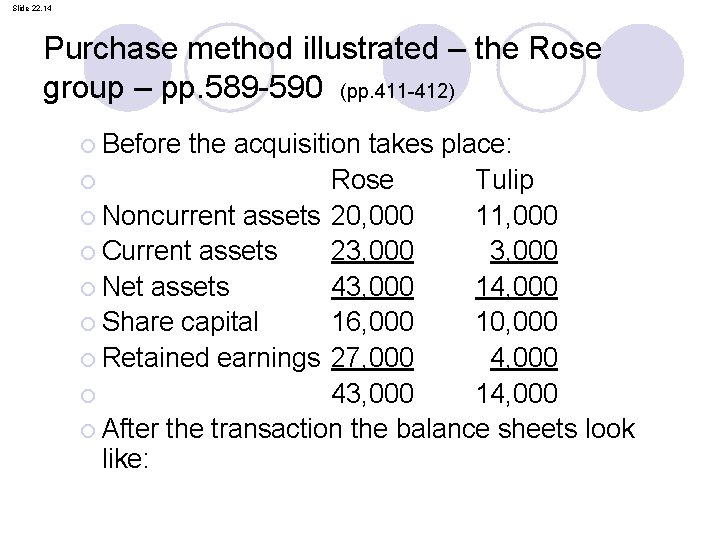Select the 'Tulip' column header
Image resolution: width=720 pixels, height=540 pixels.
[504, 180]
